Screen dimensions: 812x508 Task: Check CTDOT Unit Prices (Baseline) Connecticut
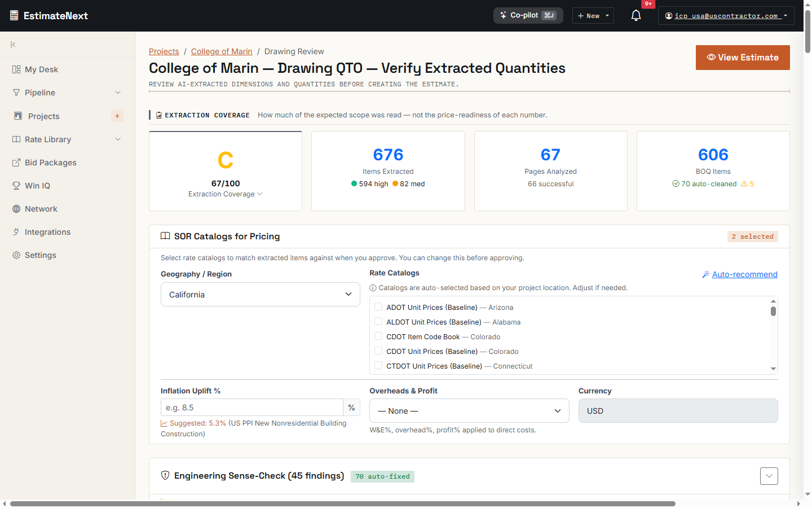pyautogui.click(x=378, y=366)
